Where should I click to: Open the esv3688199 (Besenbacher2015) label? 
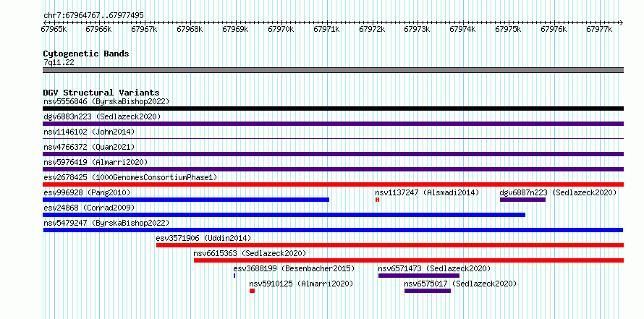[294, 268]
